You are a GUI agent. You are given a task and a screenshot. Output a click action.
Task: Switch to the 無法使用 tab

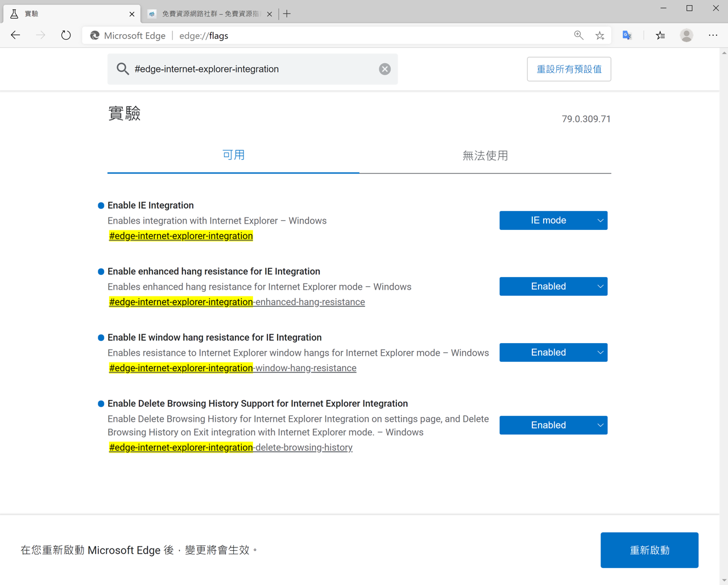tap(485, 155)
